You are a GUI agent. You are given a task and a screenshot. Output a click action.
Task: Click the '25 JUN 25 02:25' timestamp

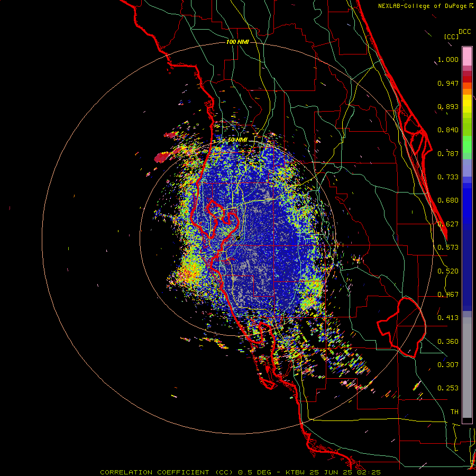click(345, 472)
